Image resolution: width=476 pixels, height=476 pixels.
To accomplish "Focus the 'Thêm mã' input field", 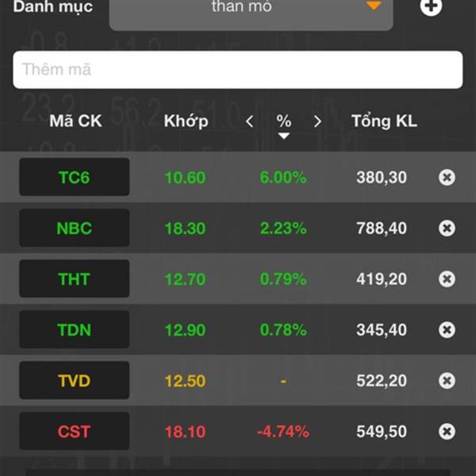I will (238, 70).
